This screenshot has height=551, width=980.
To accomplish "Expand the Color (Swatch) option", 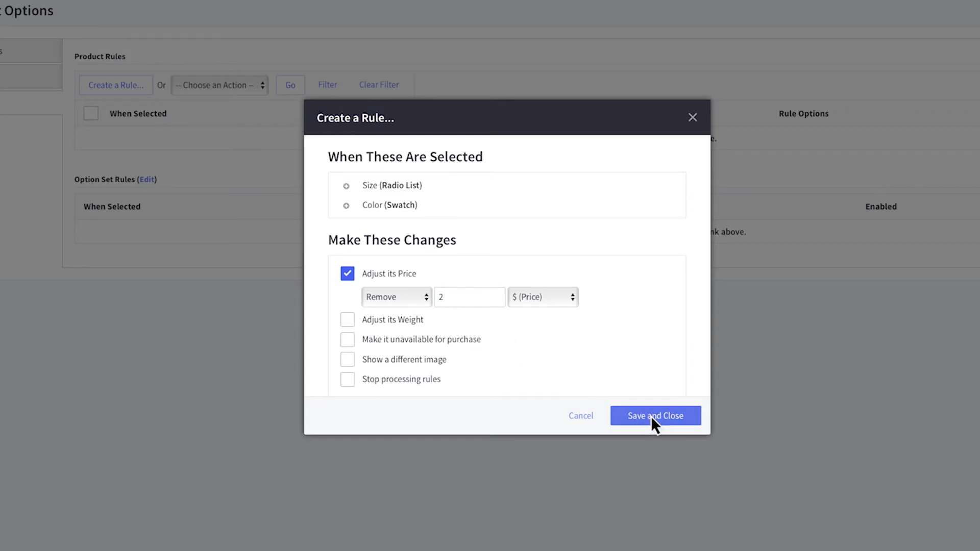I will pyautogui.click(x=346, y=206).
